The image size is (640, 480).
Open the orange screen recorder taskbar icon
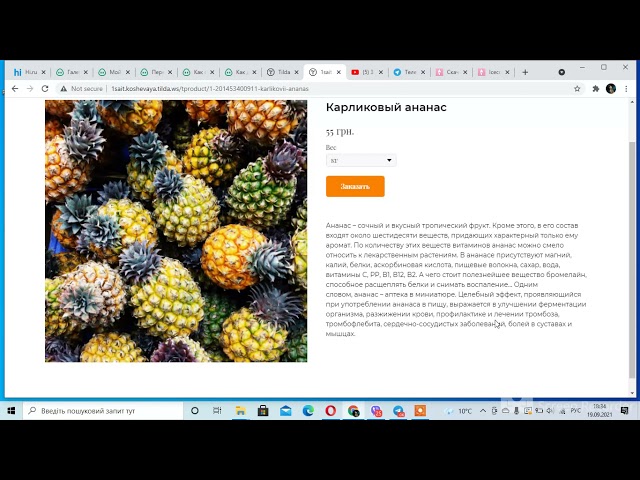pos(420,410)
